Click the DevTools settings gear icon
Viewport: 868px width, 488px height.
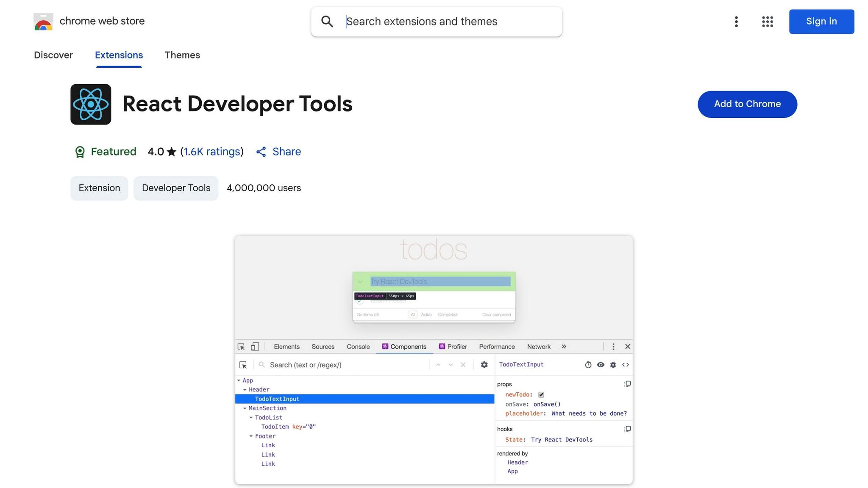484,365
